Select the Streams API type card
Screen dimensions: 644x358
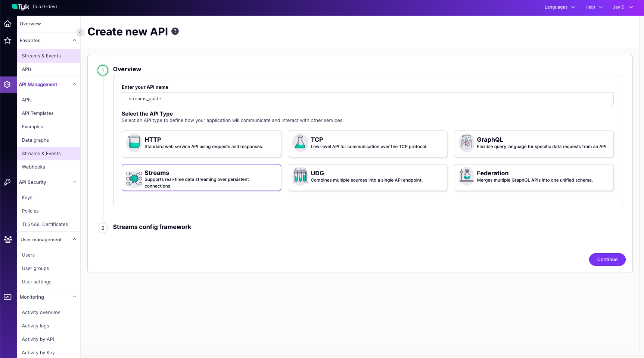(201, 178)
